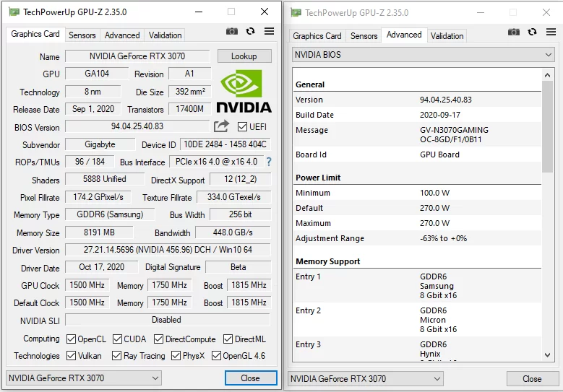Click the scrollbar down arrow in Advanced panel
This screenshot has width=563, height=392.
coord(548,354)
